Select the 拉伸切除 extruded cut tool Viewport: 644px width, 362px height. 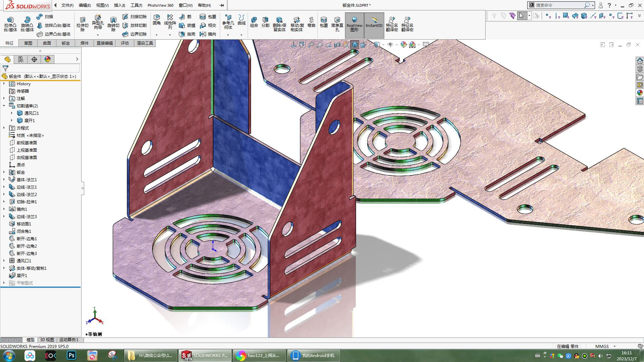83,24
